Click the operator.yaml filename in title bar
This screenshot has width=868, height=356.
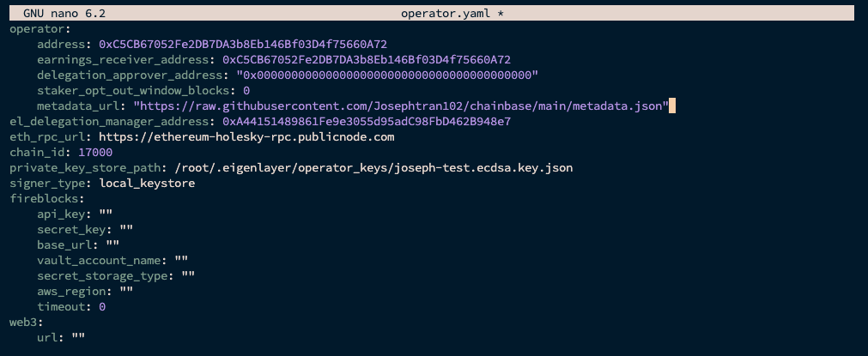(437, 13)
